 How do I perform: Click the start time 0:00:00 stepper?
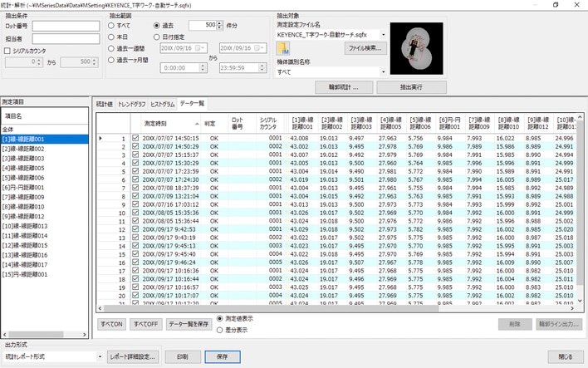[x=203, y=68]
